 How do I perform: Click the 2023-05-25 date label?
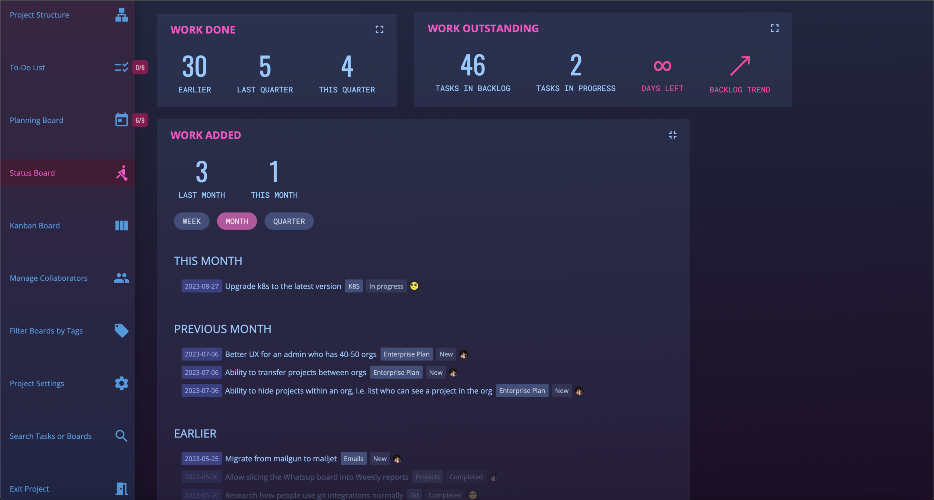click(201, 459)
